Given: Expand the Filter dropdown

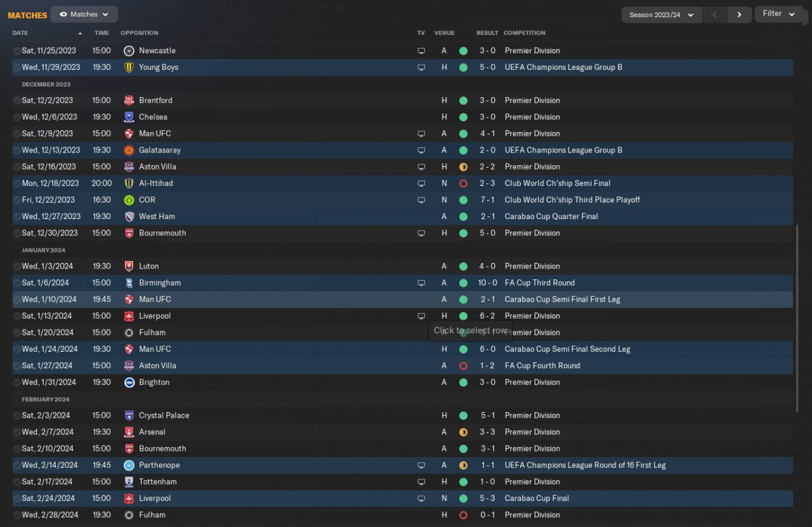Looking at the screenshot, I should pos(778,14).
